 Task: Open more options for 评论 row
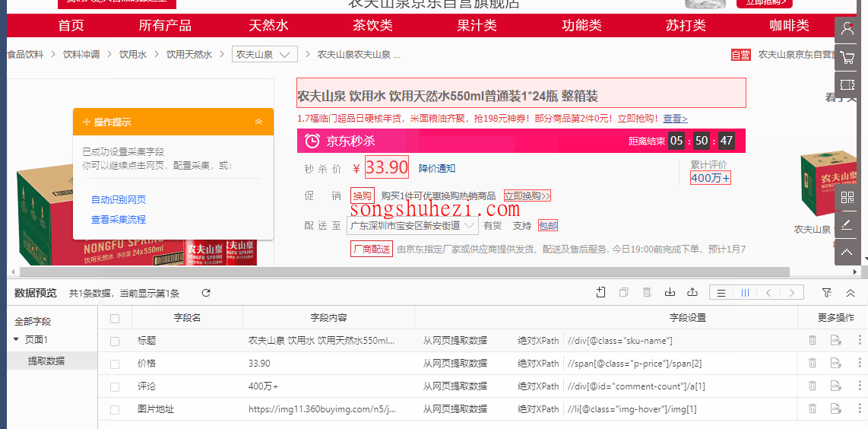[x=859, y=386]
